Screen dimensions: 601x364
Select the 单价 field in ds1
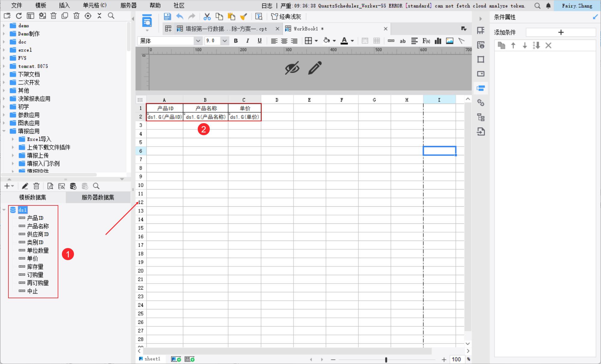click(32, 259)
